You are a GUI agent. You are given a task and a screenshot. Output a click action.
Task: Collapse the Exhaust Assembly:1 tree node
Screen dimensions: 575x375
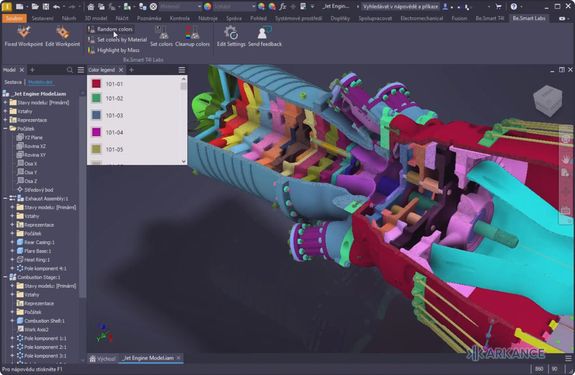5,198
